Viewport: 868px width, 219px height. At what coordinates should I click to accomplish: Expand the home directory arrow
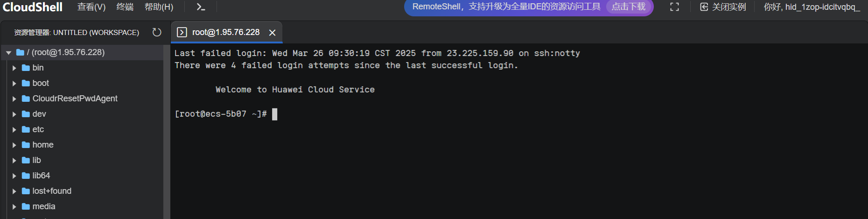pos(14,145)
